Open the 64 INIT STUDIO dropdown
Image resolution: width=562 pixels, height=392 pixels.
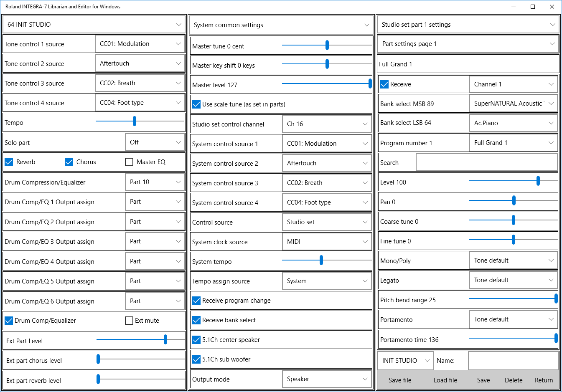94,25
